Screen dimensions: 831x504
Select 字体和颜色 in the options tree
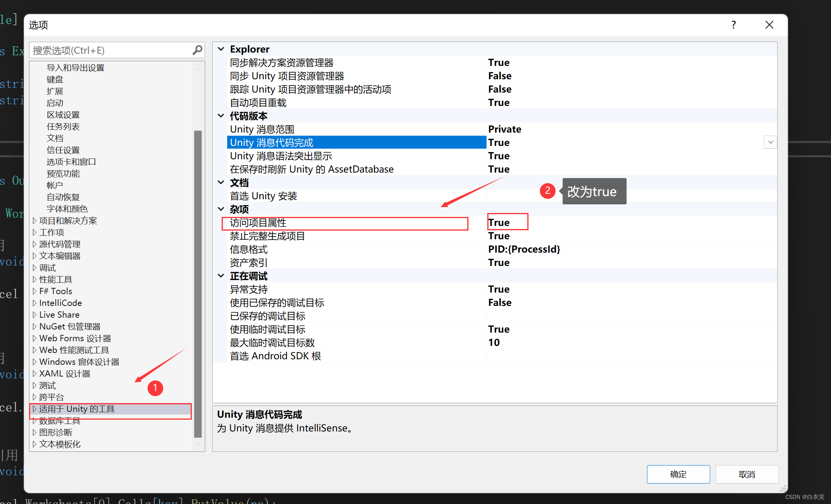click(67, 209)
